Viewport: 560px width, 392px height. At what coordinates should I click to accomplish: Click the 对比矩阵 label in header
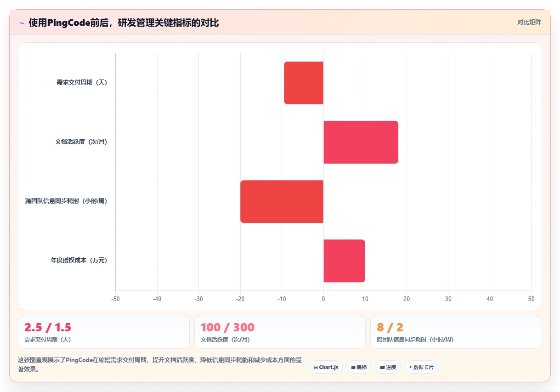pos(529,22)
